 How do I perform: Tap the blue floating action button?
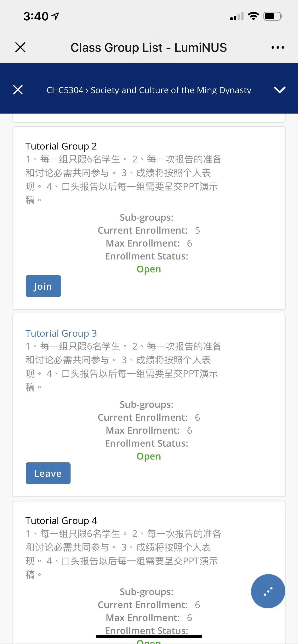tap(268, 591)
